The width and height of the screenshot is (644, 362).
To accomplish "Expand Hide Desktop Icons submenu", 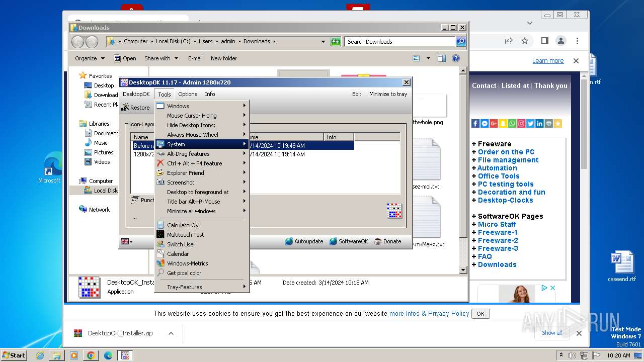I will tap(202, 125).
